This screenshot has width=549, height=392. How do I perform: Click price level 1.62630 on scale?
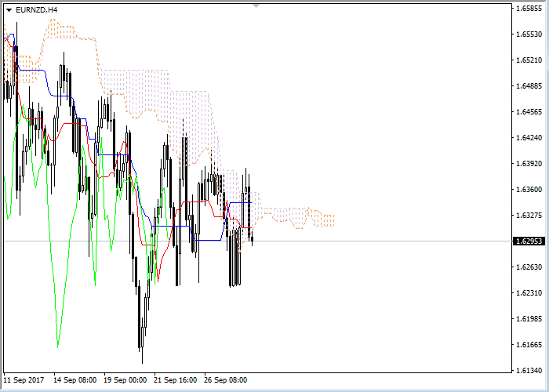[x=529, y=267]
